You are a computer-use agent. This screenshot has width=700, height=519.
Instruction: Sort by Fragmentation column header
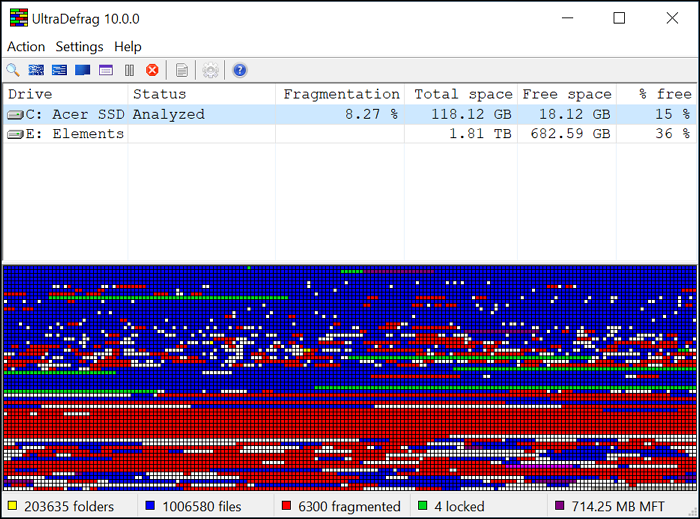(x=340, y=94)
